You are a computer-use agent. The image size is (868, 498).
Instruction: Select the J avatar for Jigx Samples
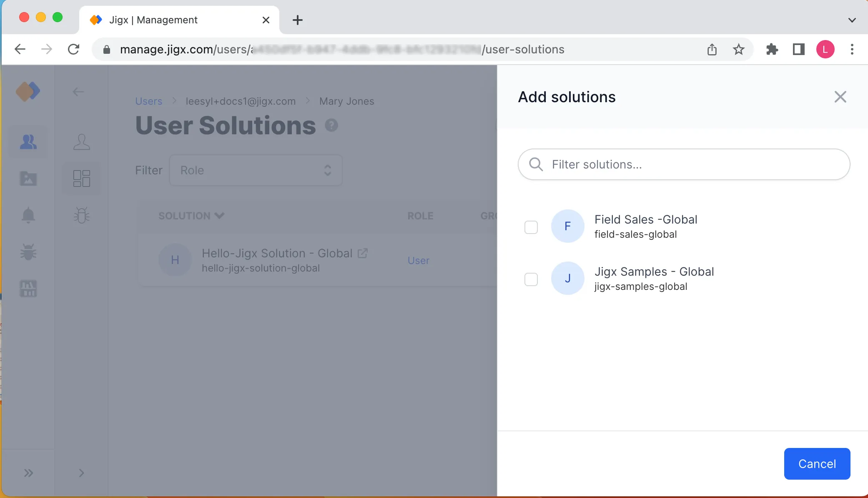click(x=568, y=278)
